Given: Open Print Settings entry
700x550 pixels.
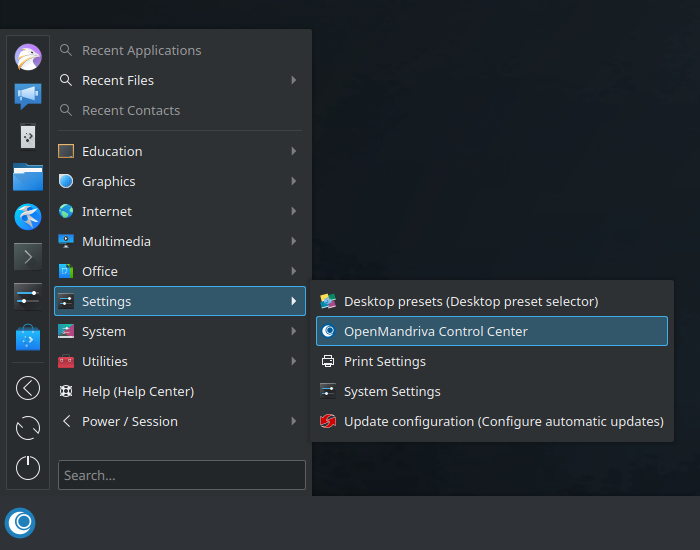Looking at the screenshot, I should click(492, 361).
